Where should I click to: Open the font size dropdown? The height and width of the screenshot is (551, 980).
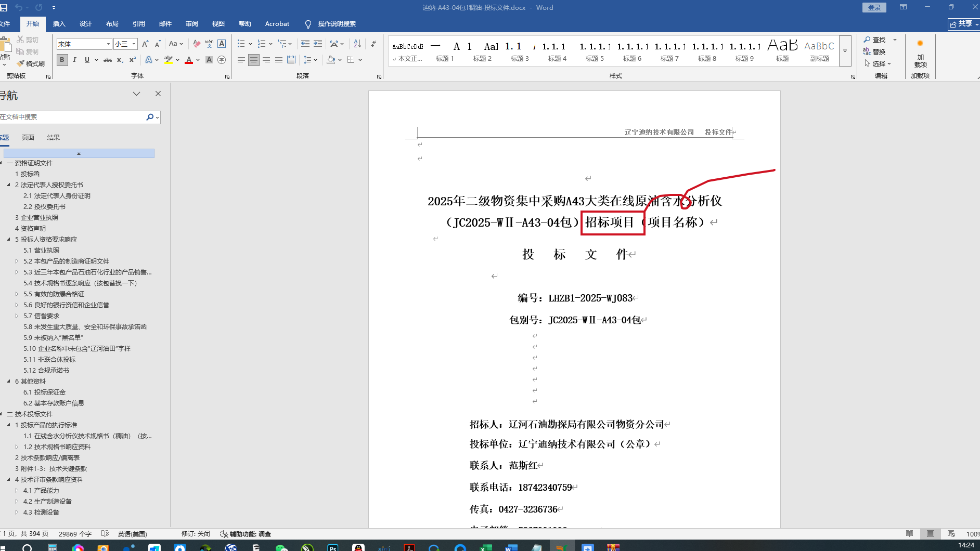click(x=134, y=44)
